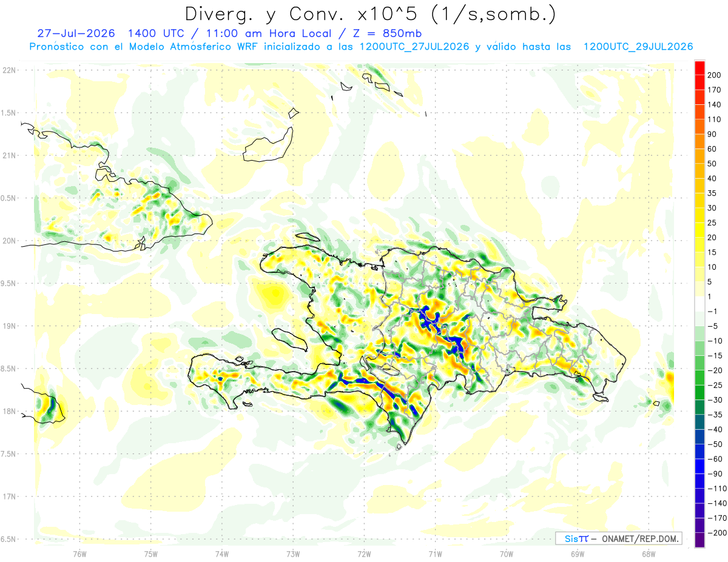Click the "6.5N" latitude label

(9, 539)
